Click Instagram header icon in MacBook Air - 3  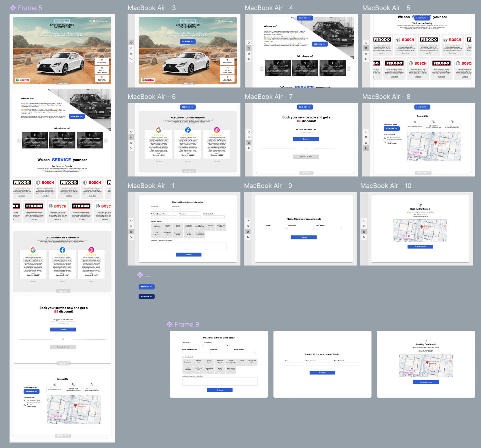tap(216, 21)
